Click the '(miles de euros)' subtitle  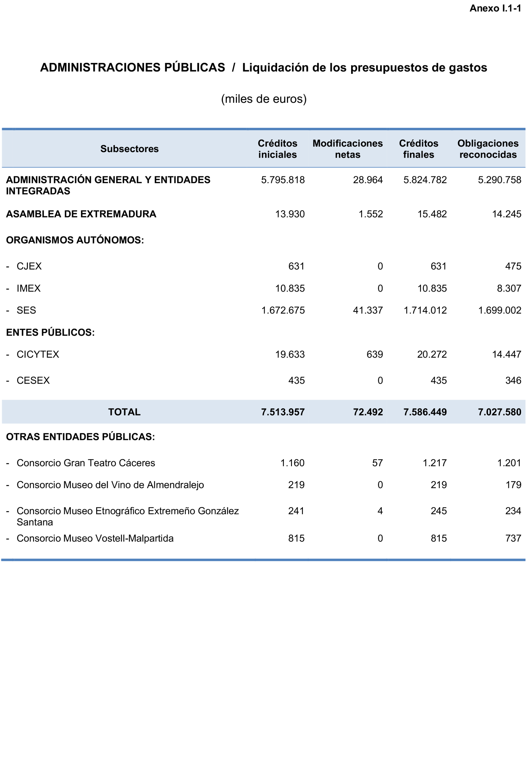(x=264, y=99)
